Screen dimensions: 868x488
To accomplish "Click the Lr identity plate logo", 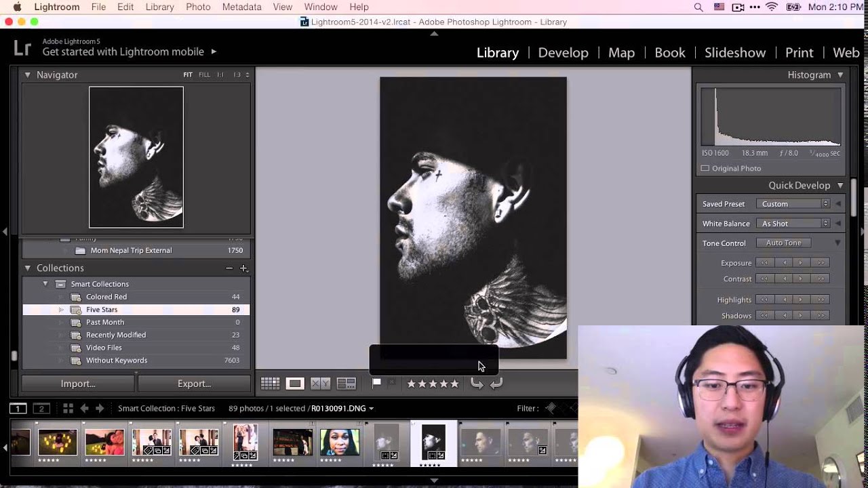I will pyautogui.click(x=22, y=47).
